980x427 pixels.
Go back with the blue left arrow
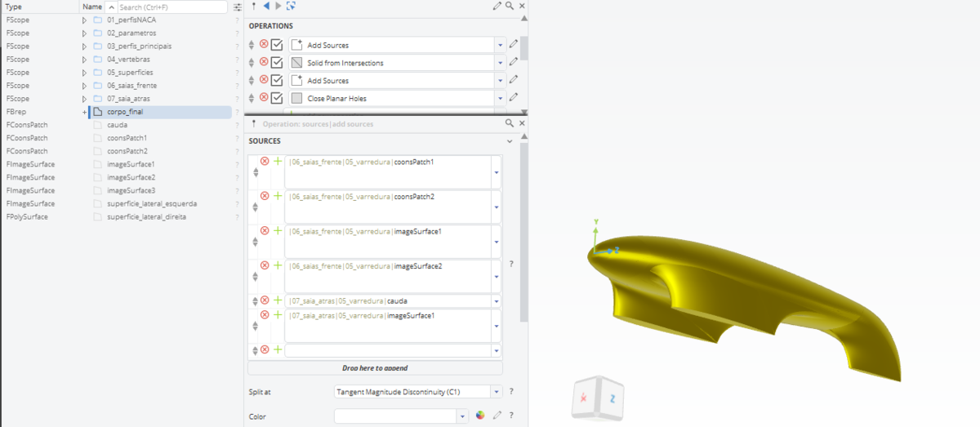pyautogui.click(x=266, y=6)
